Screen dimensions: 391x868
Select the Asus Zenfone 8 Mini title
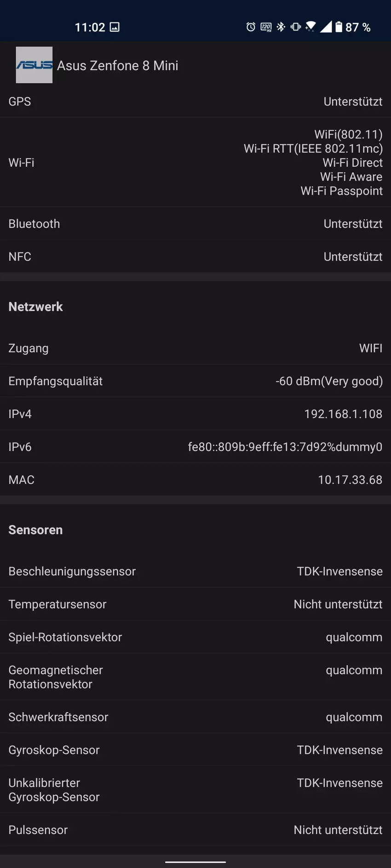click(118, 66)
